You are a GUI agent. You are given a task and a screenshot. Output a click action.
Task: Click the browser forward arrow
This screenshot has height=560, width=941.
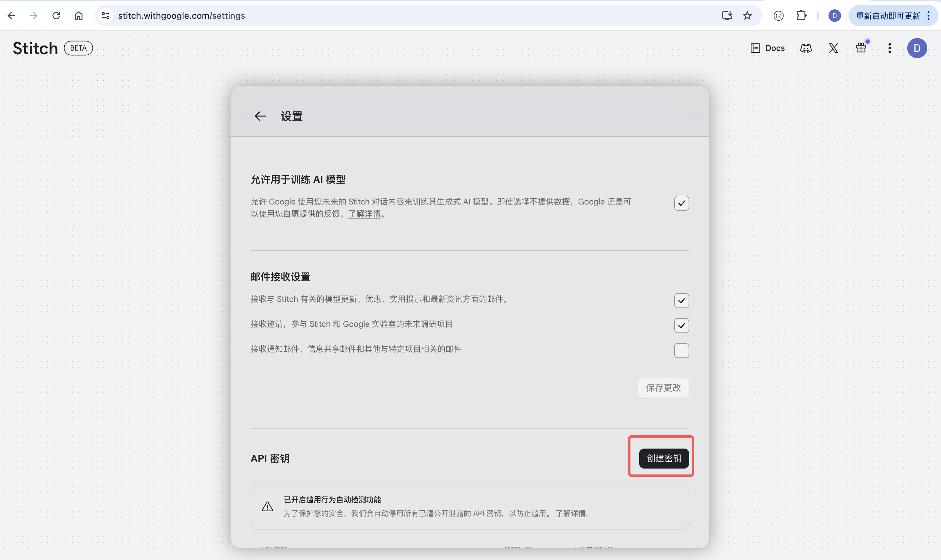[34, 16]
